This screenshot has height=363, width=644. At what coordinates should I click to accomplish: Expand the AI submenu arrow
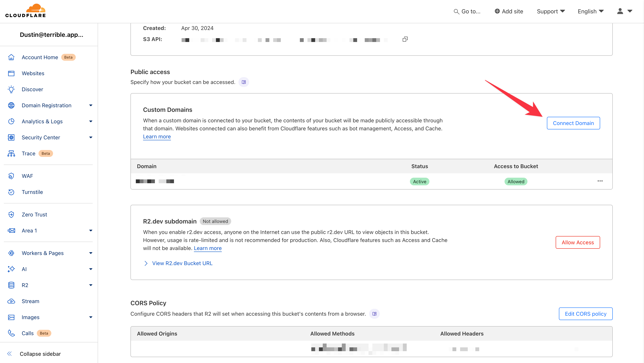(x=91, y=269)
